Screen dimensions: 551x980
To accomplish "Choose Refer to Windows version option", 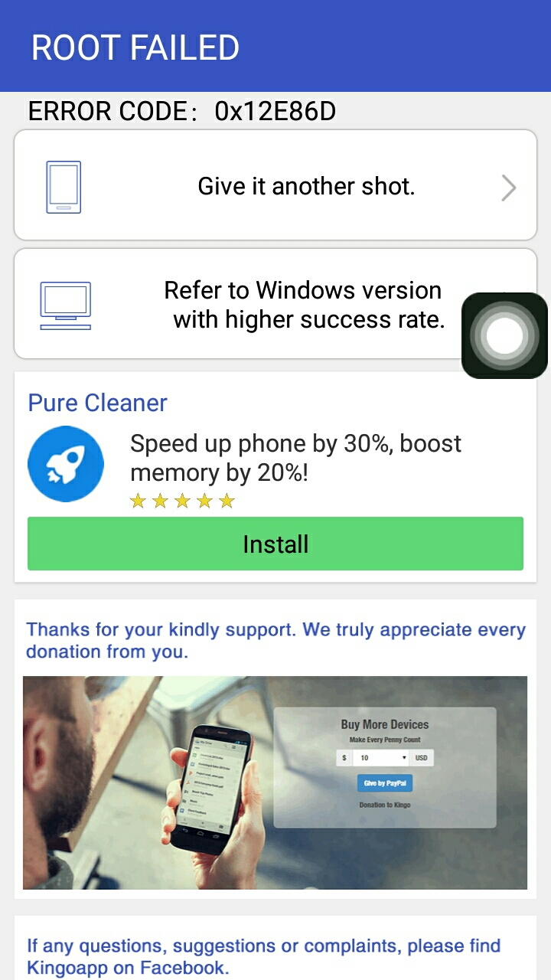I will 275,304.
